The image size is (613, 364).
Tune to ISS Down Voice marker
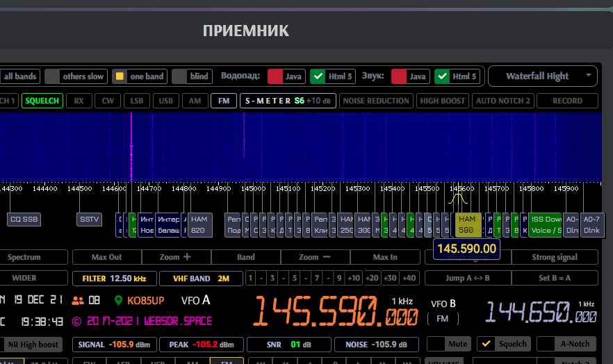pos(546,224)
